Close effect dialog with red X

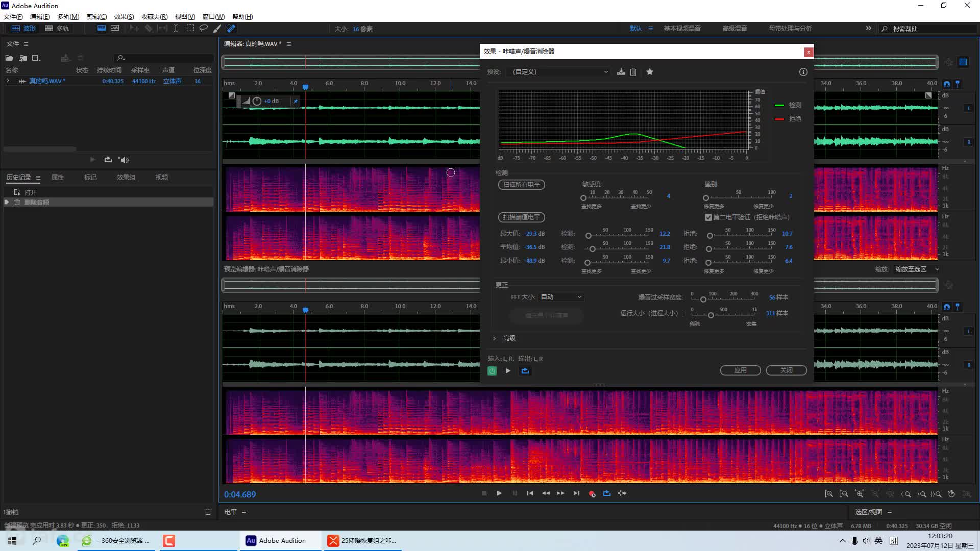[x=808, y=52]
